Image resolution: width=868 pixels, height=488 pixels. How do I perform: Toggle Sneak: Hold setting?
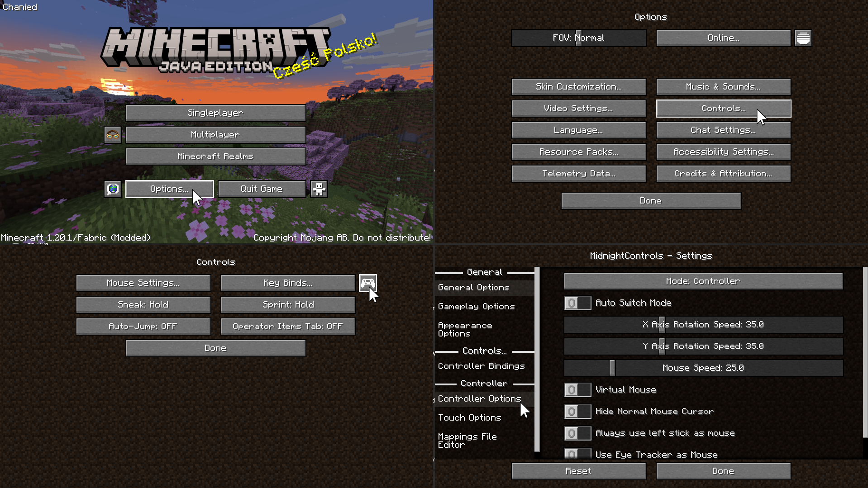tap(143, 305)
